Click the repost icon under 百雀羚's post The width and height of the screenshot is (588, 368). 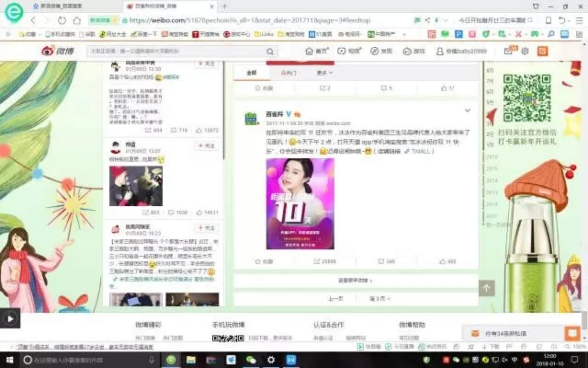[316, 261]
